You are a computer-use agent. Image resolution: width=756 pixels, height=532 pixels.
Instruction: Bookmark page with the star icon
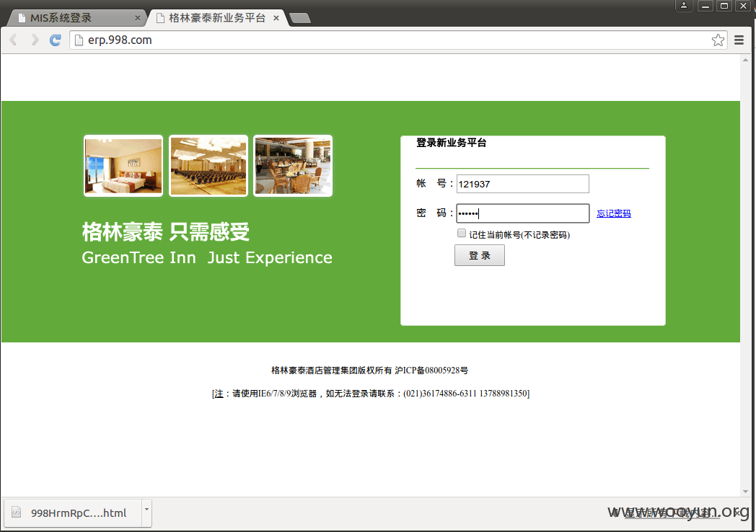coord(718,40)
